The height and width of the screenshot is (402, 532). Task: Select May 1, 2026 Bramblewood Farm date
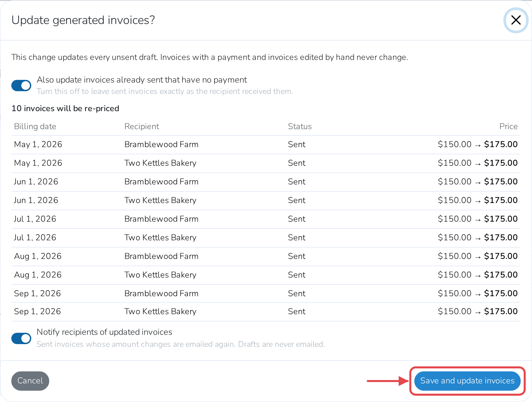pos(38,144)
